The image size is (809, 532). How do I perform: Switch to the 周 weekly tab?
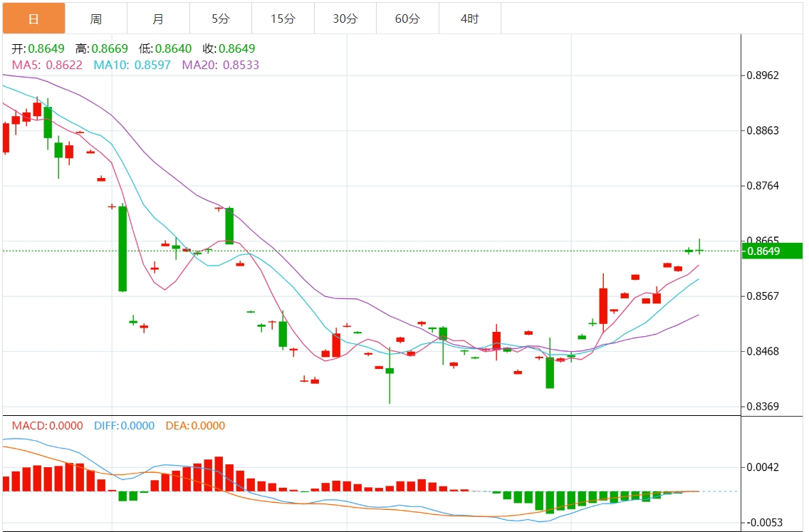(96, 19)
